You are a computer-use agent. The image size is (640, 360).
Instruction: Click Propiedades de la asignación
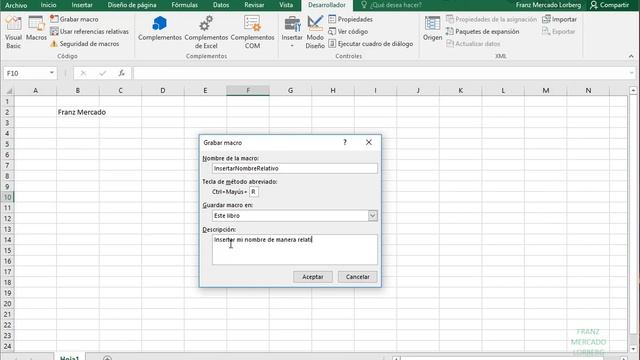[491, 19]
